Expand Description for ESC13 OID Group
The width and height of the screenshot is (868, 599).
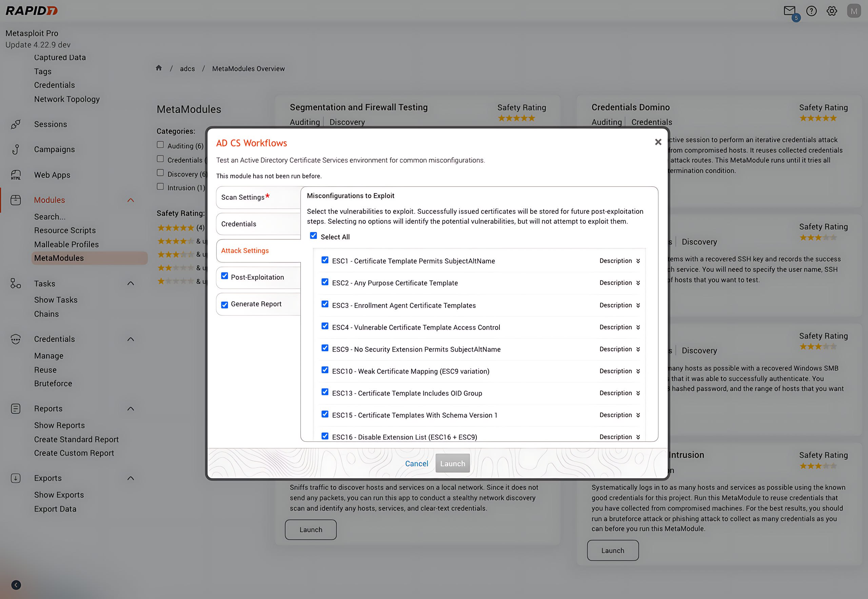click(x=638, y=393)
